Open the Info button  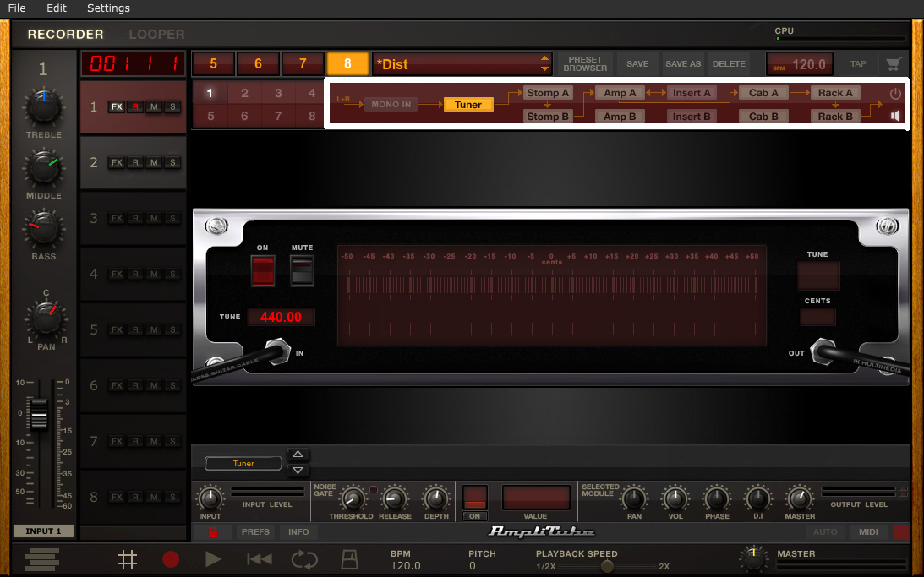298,531
